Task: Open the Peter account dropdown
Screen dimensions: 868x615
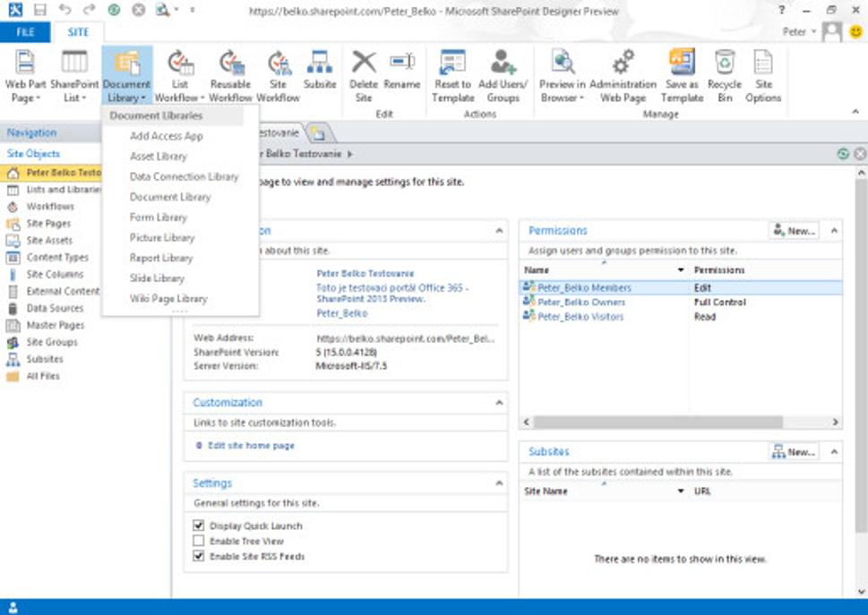Action: click(800, 31)
